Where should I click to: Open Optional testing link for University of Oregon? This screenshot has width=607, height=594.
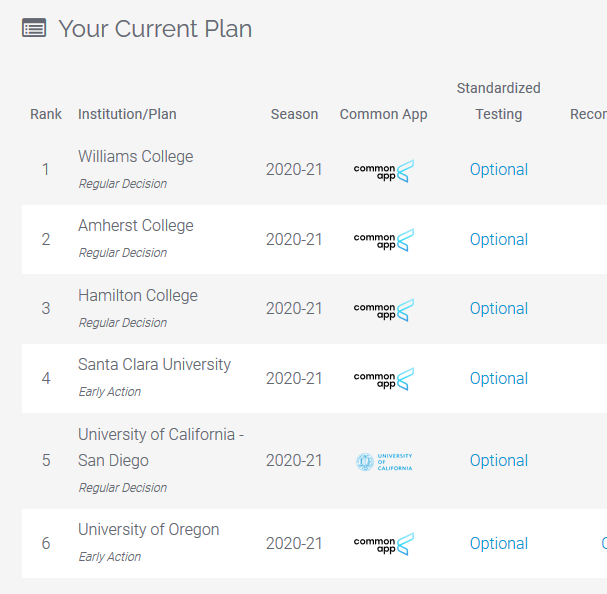[499, 544]
